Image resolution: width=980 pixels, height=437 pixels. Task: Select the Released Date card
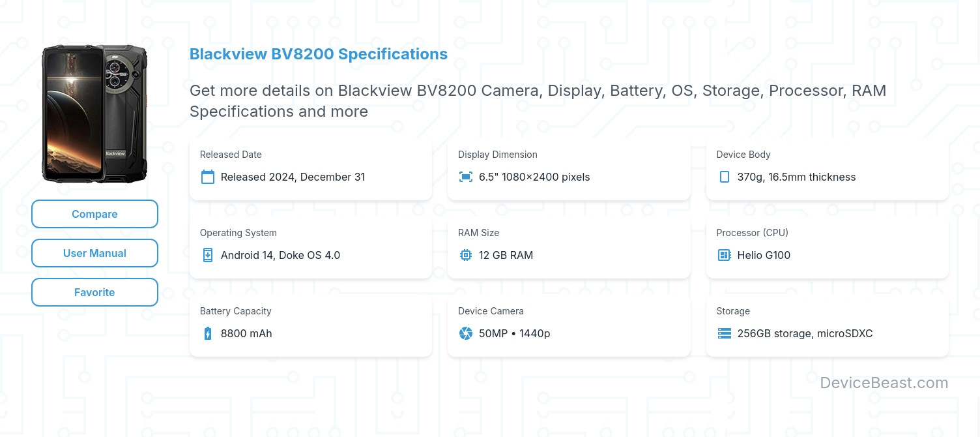[310, 168]
